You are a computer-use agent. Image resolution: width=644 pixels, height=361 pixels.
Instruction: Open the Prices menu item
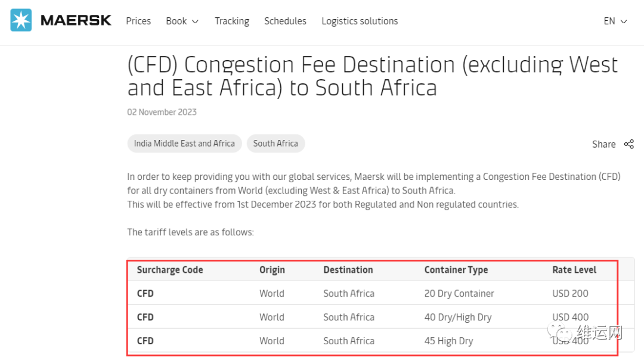click(x=138, y=21)
